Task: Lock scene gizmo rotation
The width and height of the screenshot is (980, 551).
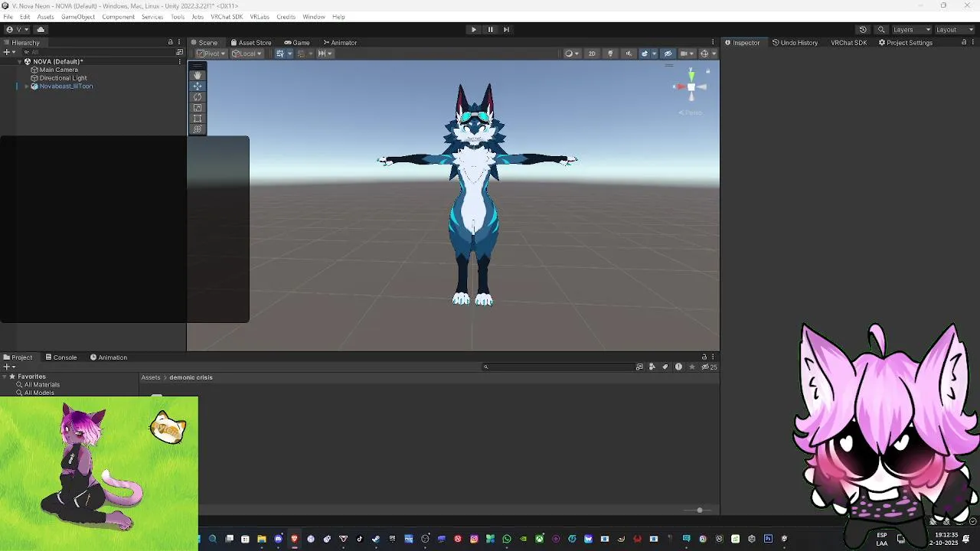Action: click(708, 71)
